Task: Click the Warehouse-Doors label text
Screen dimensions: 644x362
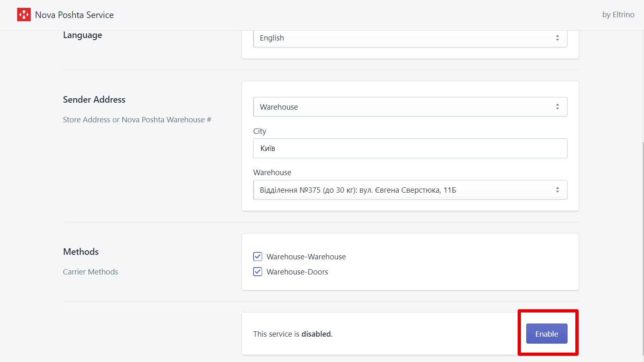Action: click(x=297, y=272)
